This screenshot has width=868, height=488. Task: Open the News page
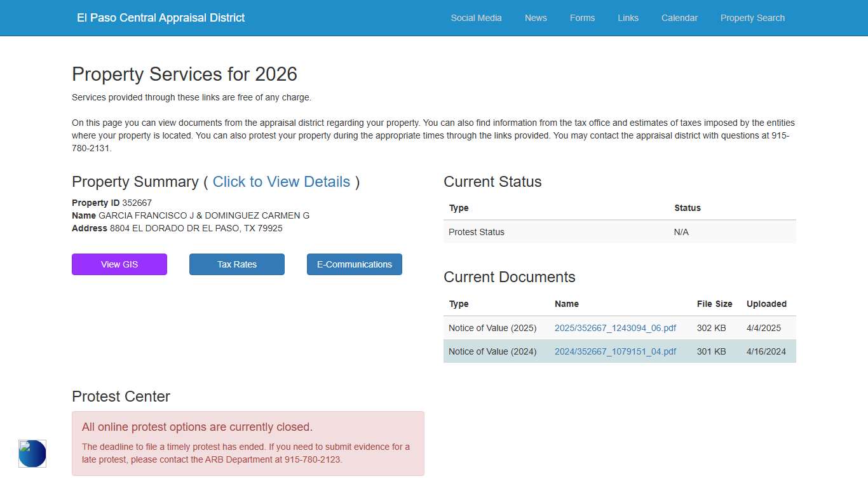(x=535, y=18)
